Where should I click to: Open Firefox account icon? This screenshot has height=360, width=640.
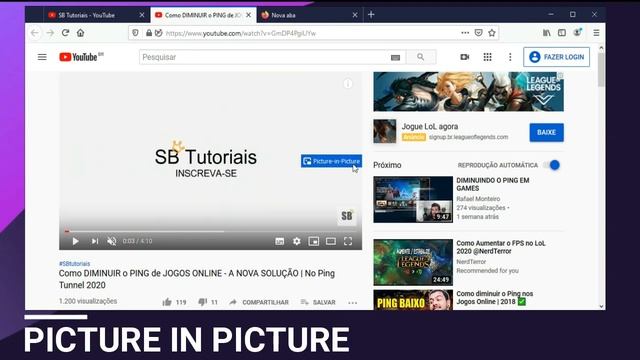(577, 33)
